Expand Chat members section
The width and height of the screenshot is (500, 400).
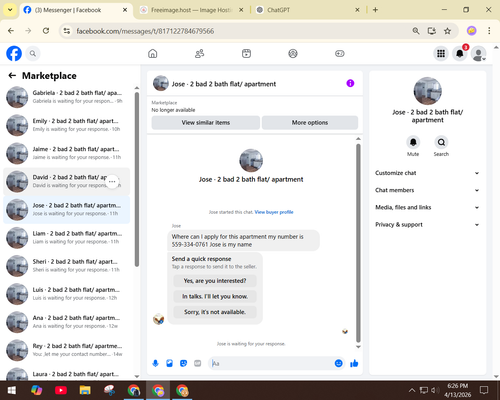click(x=427, y=190)
